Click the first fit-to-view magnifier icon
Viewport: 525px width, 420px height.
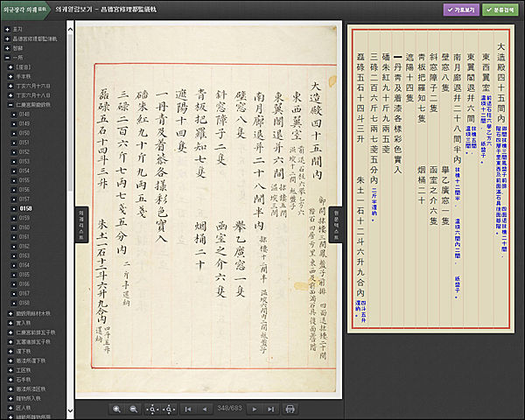(x=152, y=409)
